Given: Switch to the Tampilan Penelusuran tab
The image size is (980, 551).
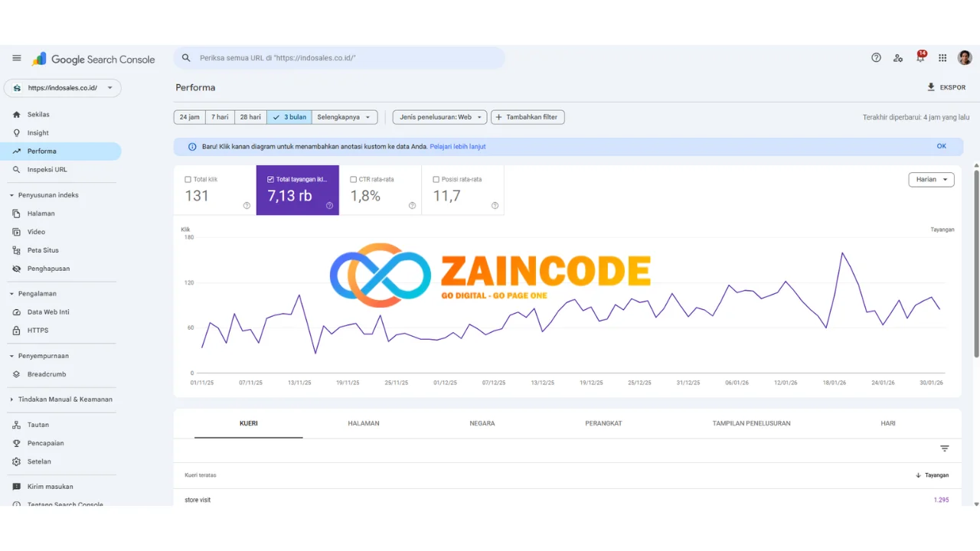Looking at the screenshot, I should tap(752, 423).
